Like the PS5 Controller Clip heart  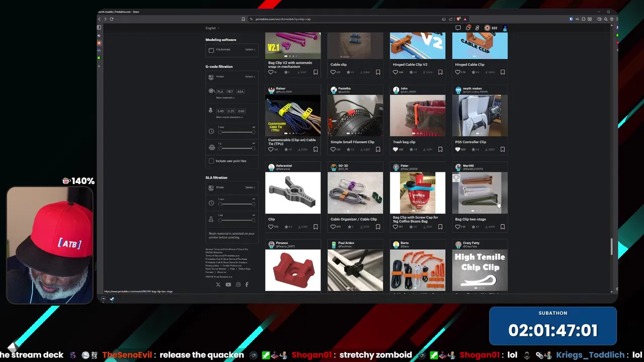coord(458,149)
